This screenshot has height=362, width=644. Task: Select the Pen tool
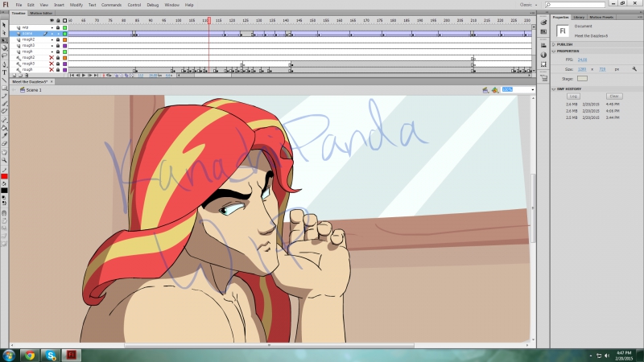4,64
